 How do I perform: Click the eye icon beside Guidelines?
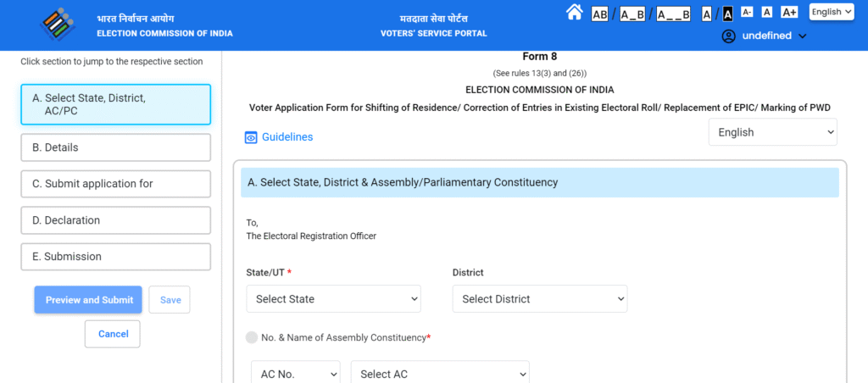click(x=251, y=137)
